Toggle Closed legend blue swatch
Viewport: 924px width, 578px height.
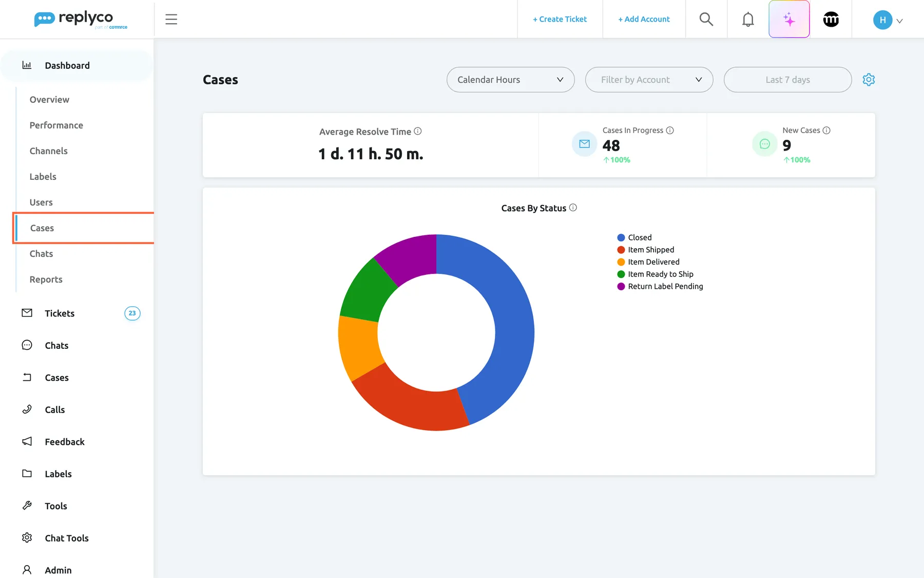[621, 237]
